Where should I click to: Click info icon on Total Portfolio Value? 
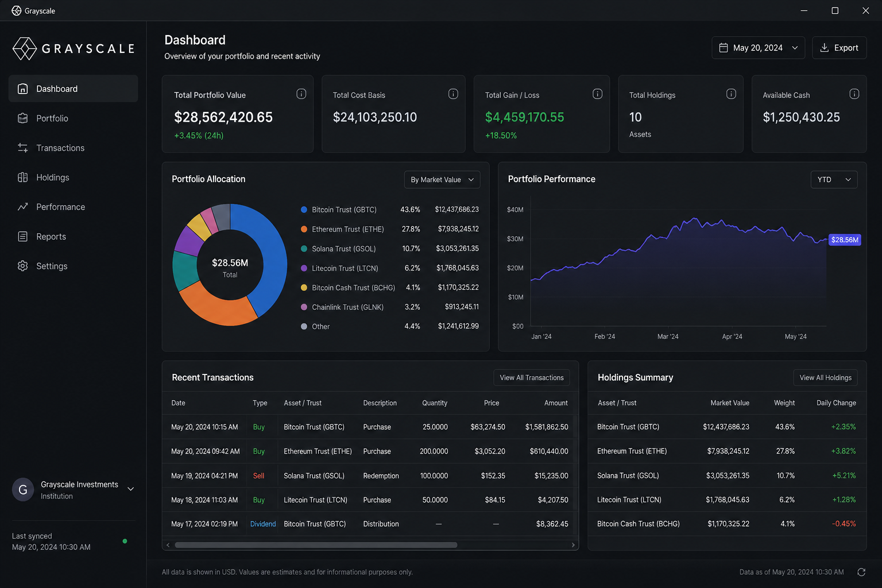(301, 94)
